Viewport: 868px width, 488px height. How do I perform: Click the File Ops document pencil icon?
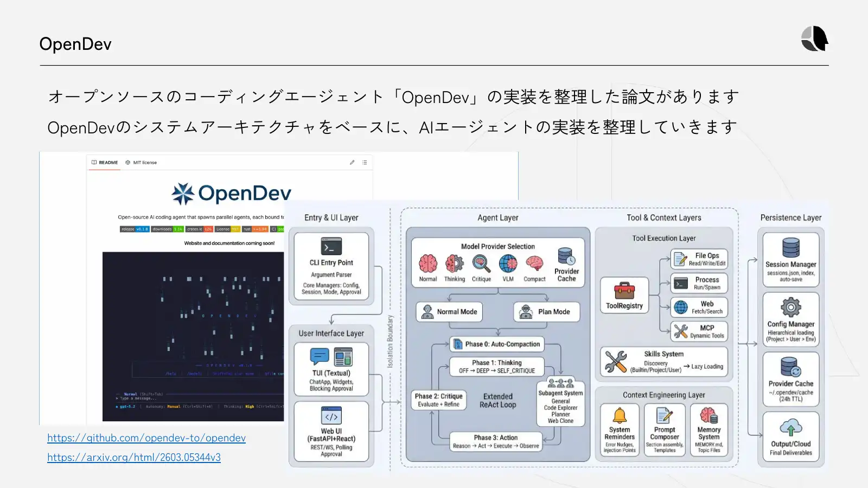[x=680, y=259]
